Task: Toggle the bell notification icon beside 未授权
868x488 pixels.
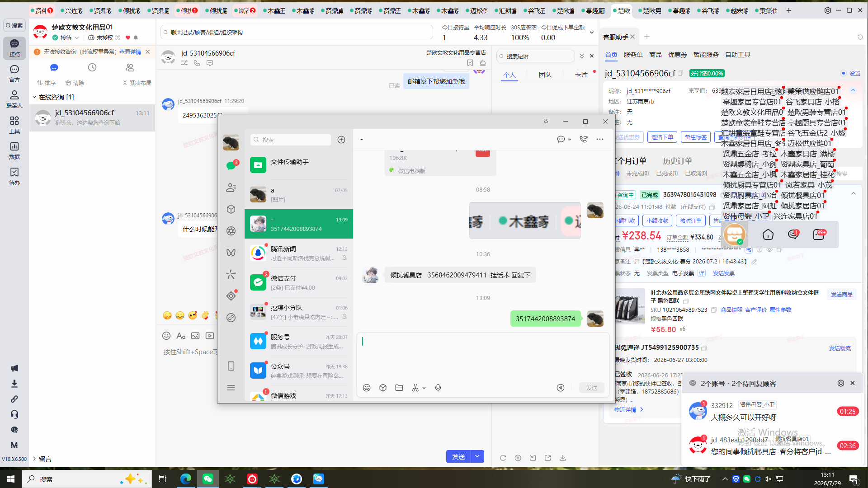Action: pos(136,38)
